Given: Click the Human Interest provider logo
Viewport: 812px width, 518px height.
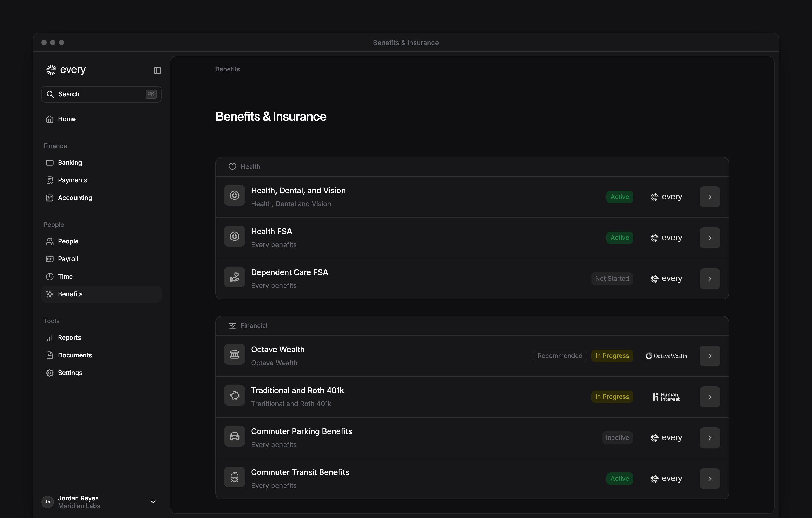Looking at the screenshot, I should click(x=666, y=397).
